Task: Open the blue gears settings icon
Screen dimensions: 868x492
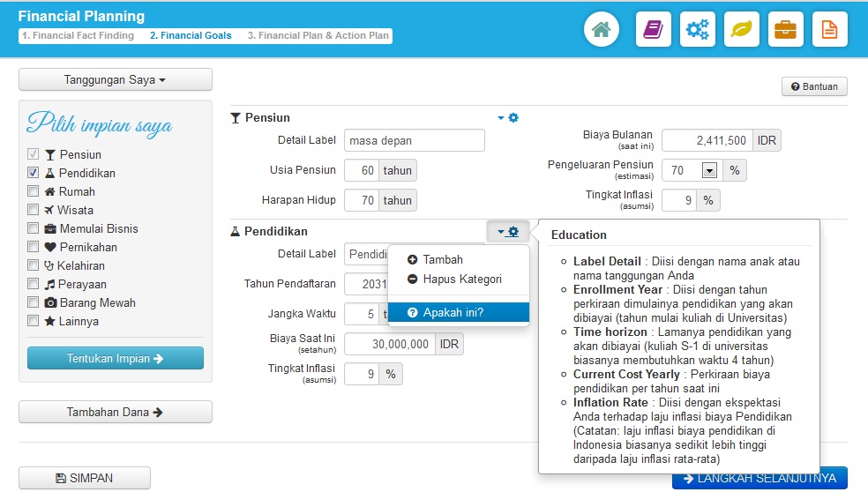Action: 697,30
